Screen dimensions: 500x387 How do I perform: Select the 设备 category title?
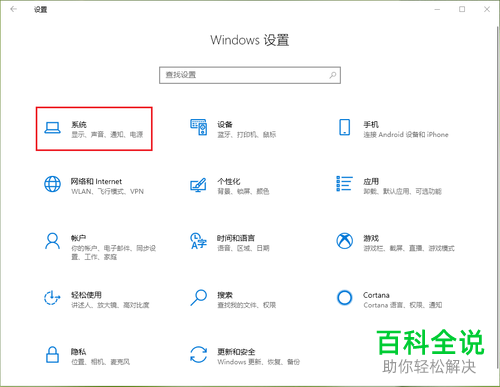(x=225, y=125)
